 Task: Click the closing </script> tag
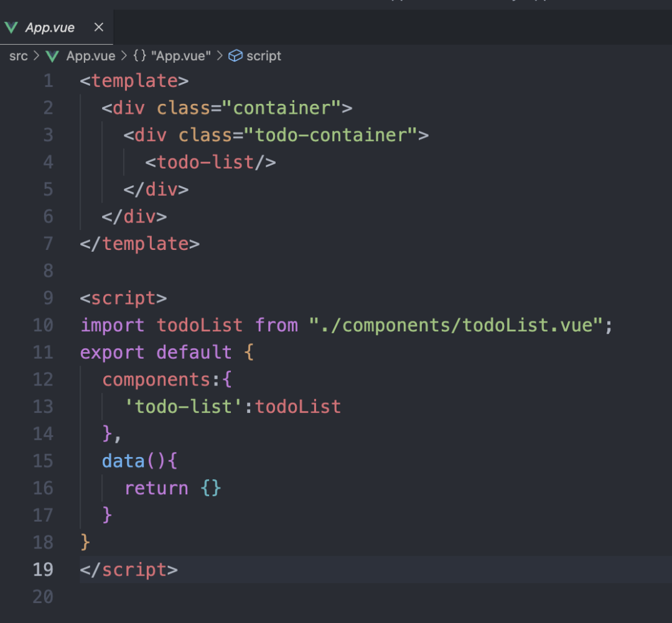click(129, 570)
